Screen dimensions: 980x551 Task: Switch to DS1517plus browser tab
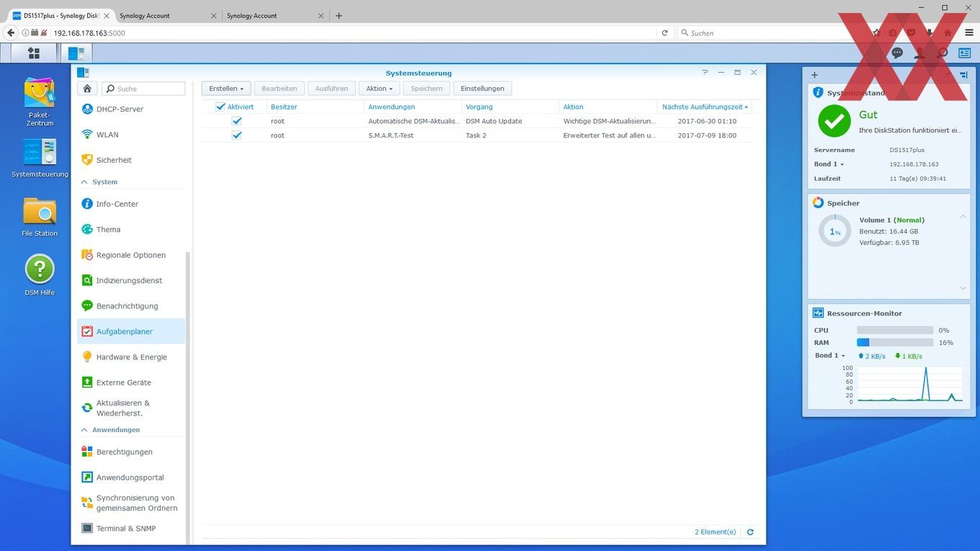tap(60, 15)
